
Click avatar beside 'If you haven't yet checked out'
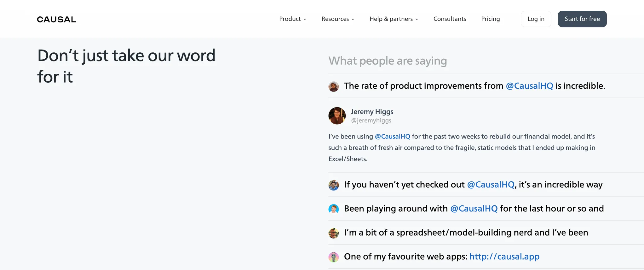pyautogui.click(x=334, y=185)
